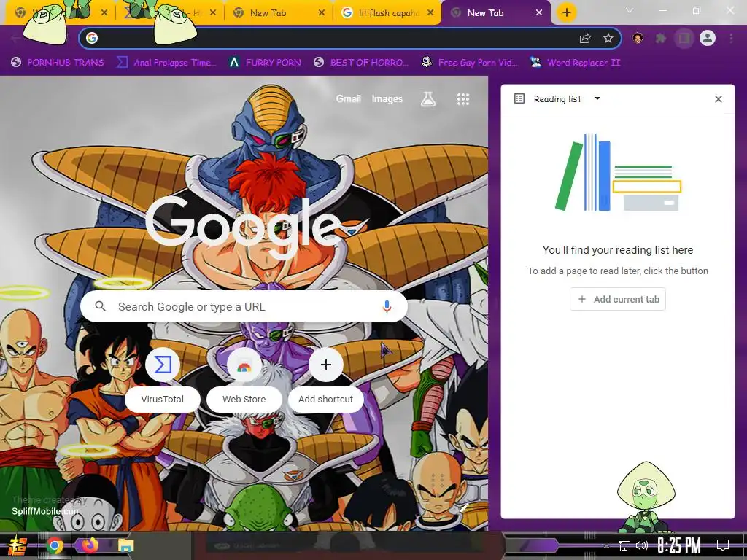This screenshot has width=747, height=560.
Task: Open the Word Replacer II bookmark
Action: tap(576, 63)
